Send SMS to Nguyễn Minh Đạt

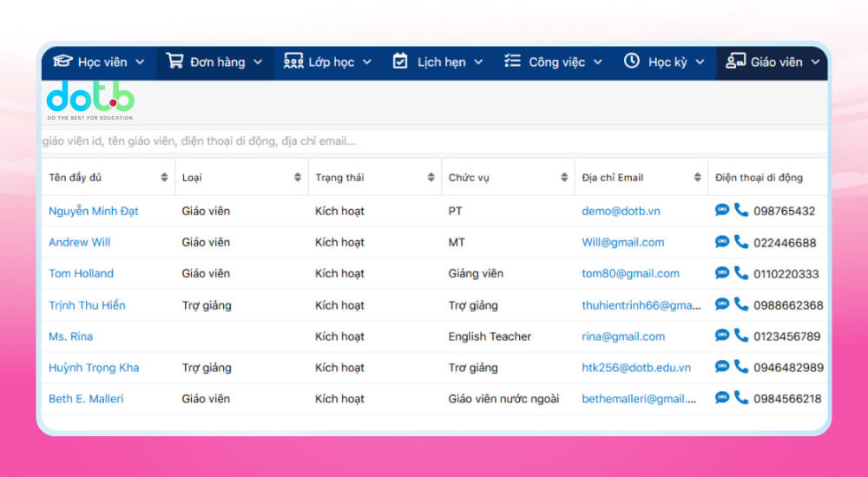722,210
